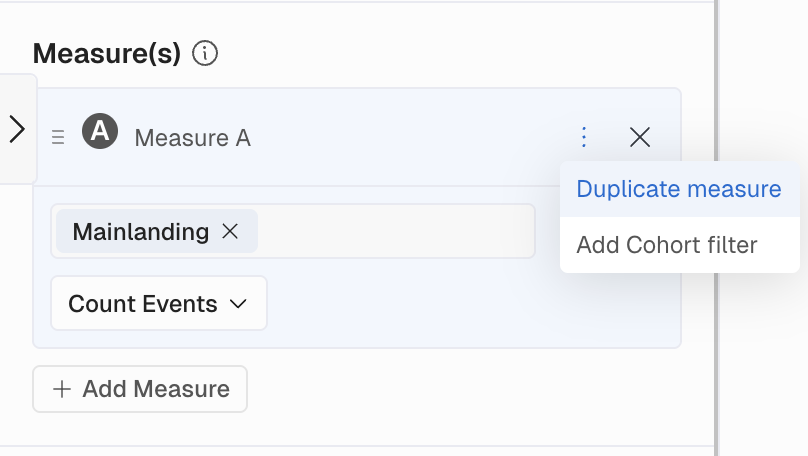Image resolution: width=808 pixels, height=456 pixels.
Task: Click the Measure A name label
Action: [x=192, y=138]
